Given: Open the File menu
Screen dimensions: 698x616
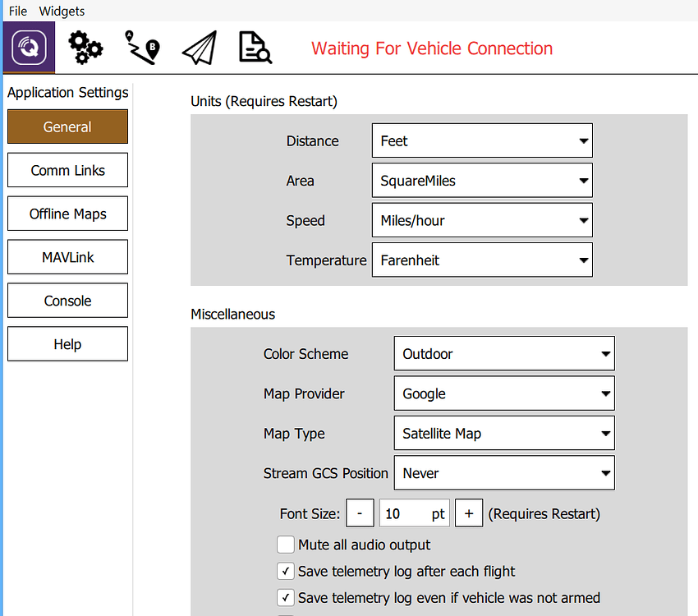Looking at the screenshot, I should (x=18, y=11).
